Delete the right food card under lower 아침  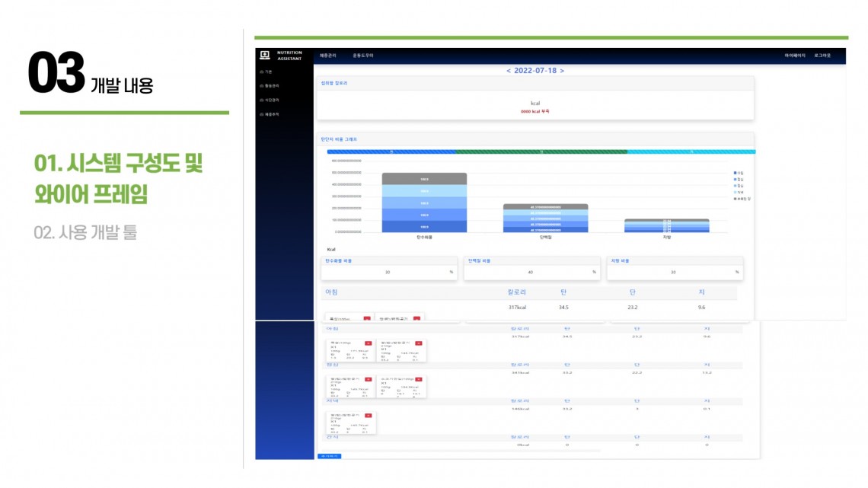419,343
